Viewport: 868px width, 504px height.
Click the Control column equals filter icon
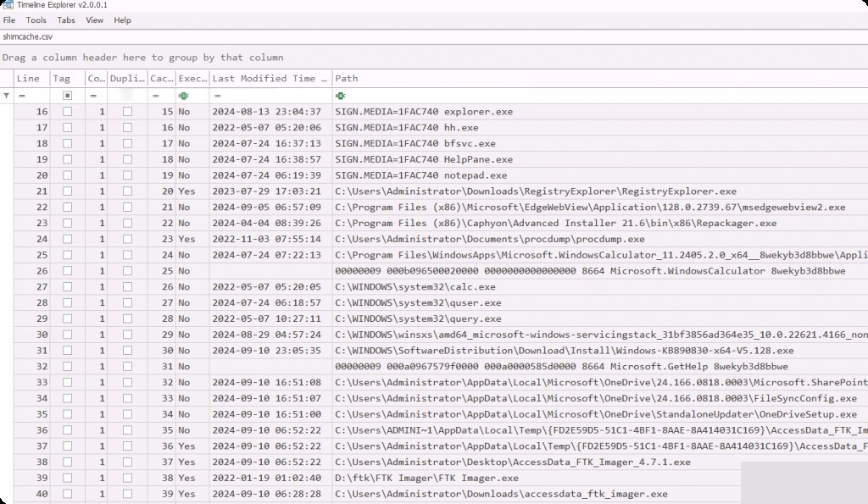(x=93, y=96)
